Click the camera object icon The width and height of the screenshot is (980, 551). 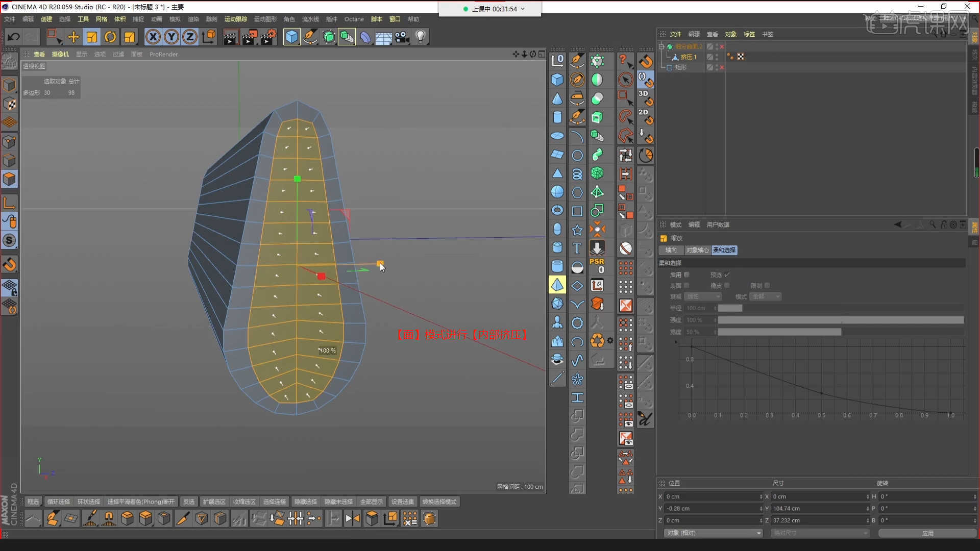[402, 37]
